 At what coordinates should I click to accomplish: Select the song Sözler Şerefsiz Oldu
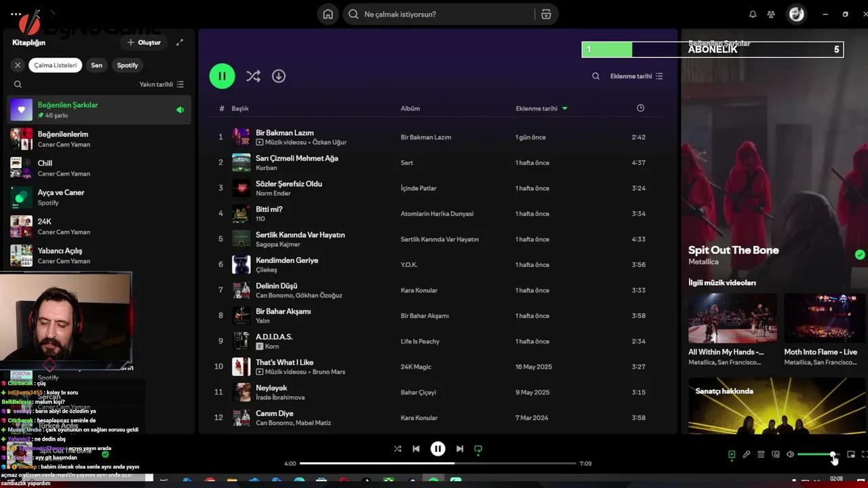288,184
